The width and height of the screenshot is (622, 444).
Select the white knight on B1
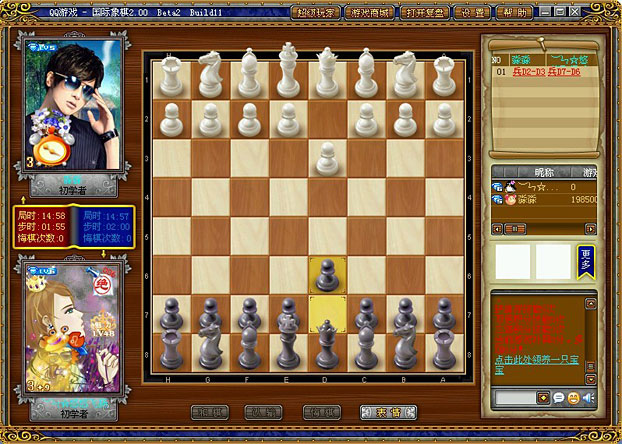point(405,74)
